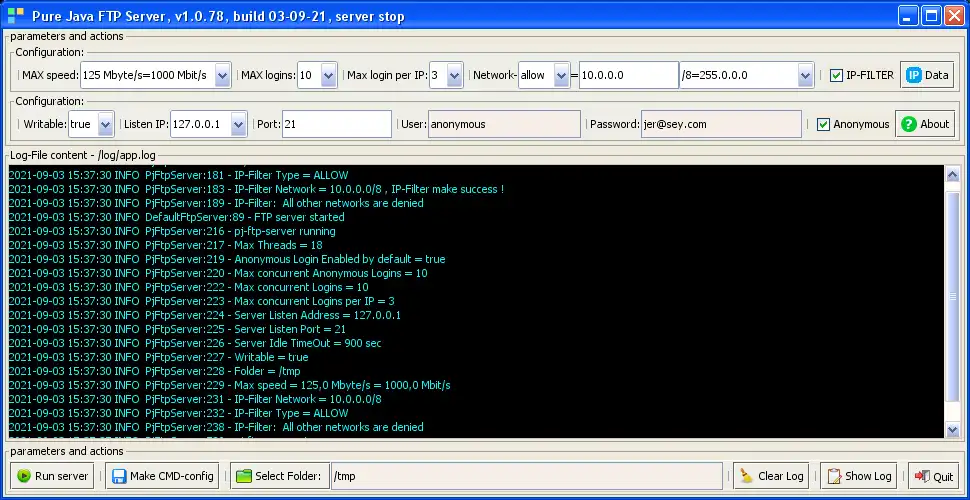Open the Network allow dropdown
970x500 pixels.
(561, 75)
